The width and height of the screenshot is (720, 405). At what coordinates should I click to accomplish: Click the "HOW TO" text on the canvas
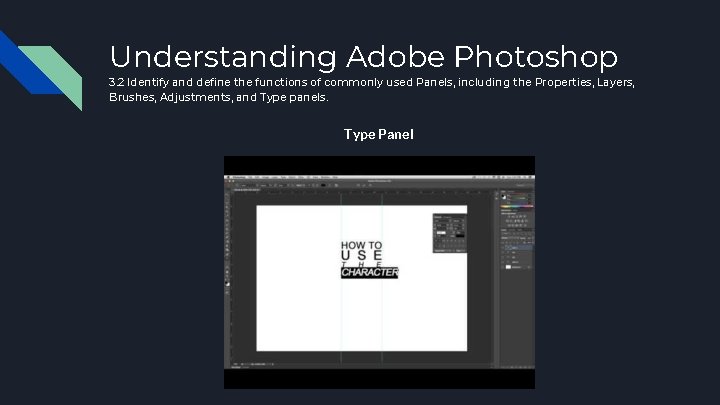click(x=361, y=245)
